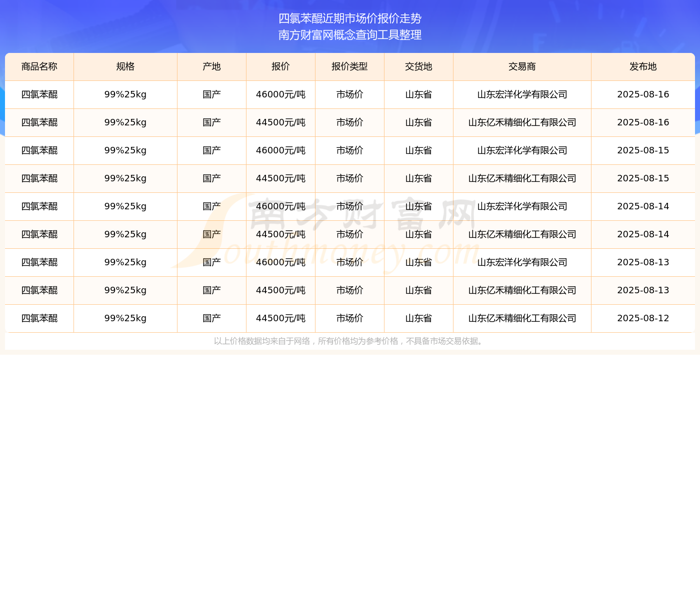Viewport: 700px width, 602px height.
Task: Click 99%25kg spec in the 2025-08-12 row
Action: tap(125, 318)
